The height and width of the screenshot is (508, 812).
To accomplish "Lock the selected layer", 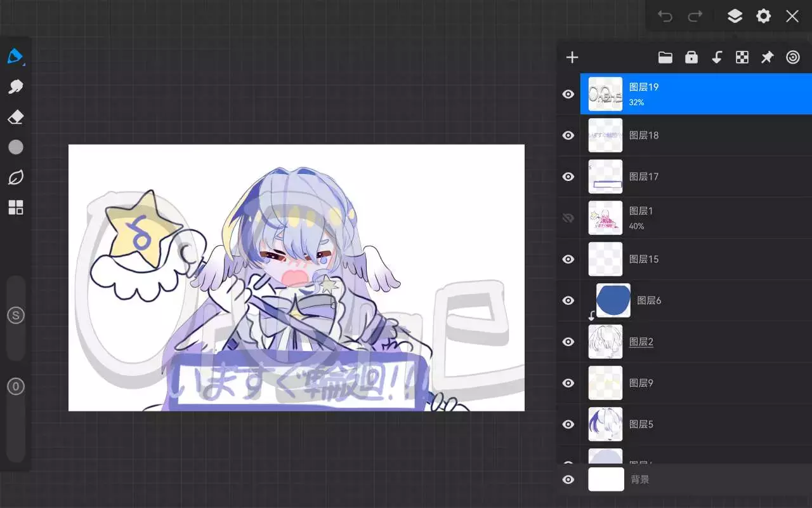I will coord(691,58).
